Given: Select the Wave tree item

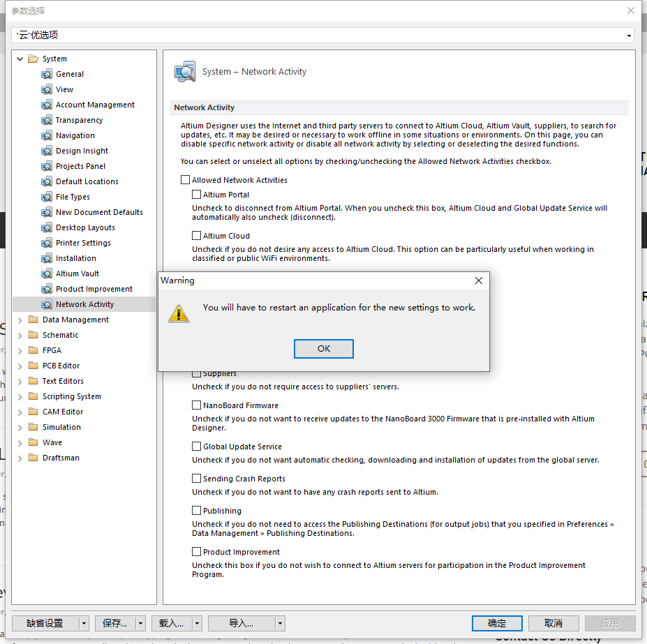Looking at the screenshot, I should click(52, 442).
